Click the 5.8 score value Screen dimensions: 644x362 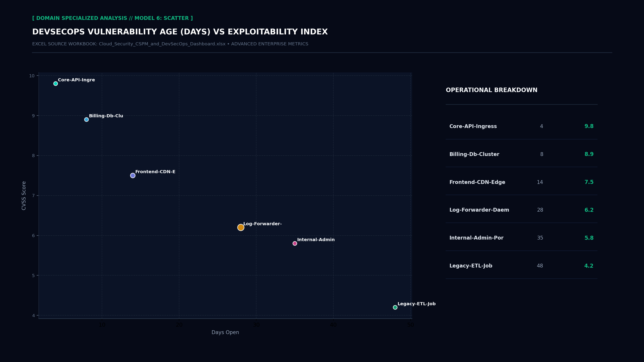click(x=589, y=238)
